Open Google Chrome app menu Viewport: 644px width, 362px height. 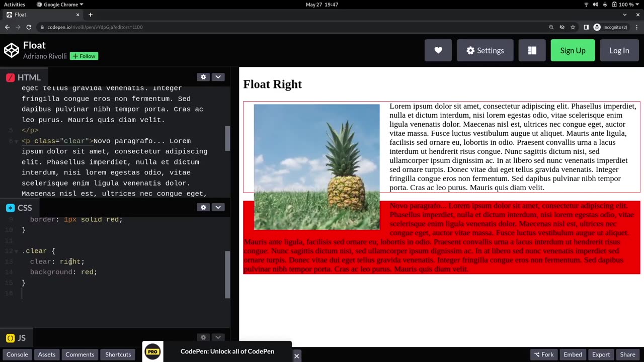click(x=60, y=5)
